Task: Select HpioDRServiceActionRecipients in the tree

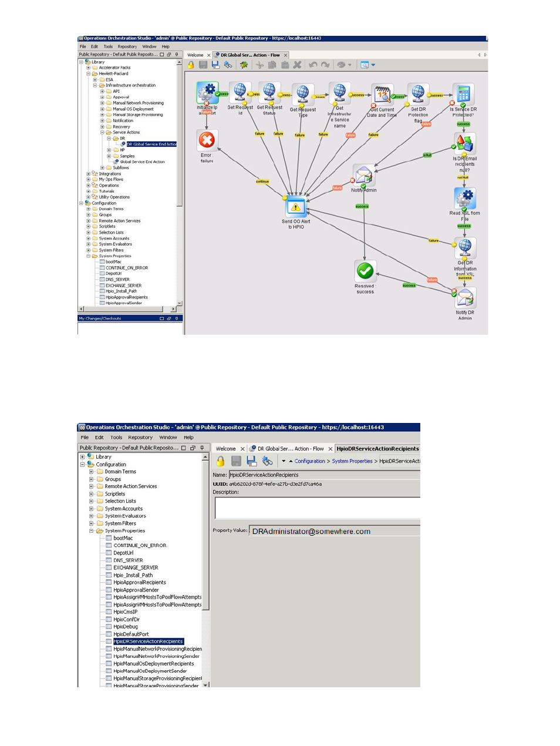Action: point(149,642)
